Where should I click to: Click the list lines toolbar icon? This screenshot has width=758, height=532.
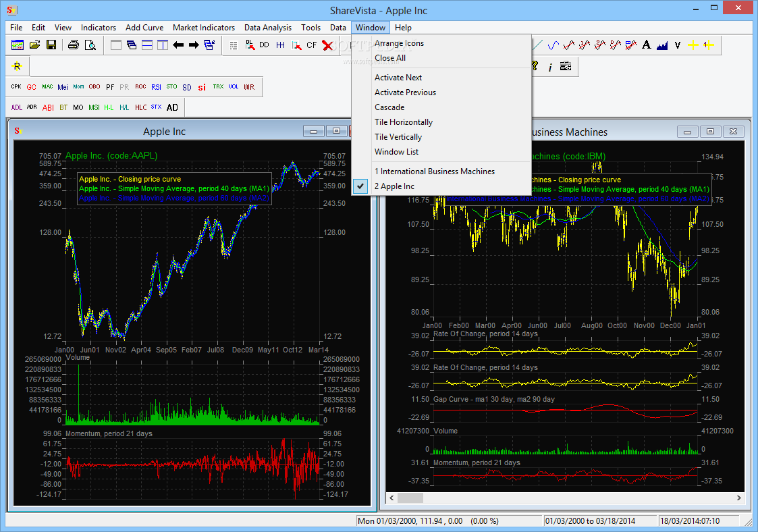tap(234, 45)
